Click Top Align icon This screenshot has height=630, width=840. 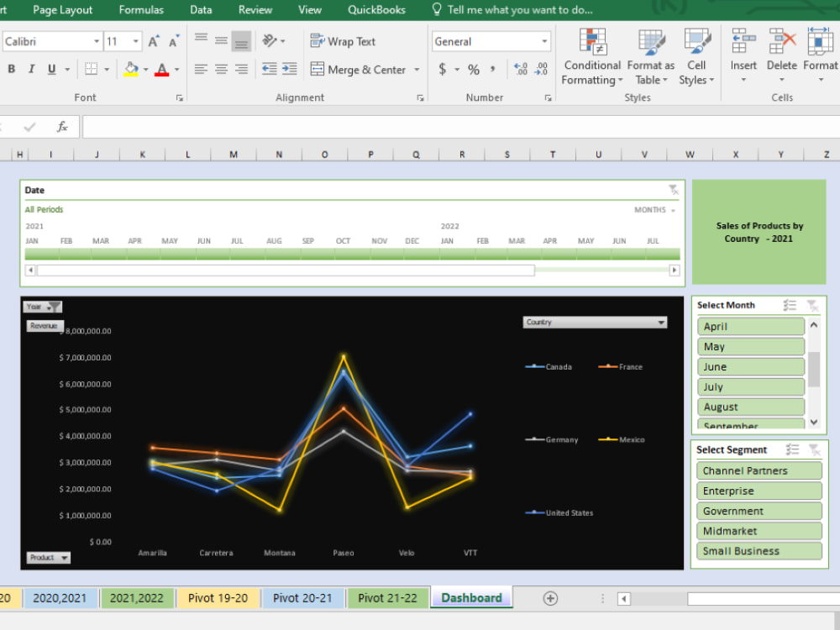tap(201, 40)
